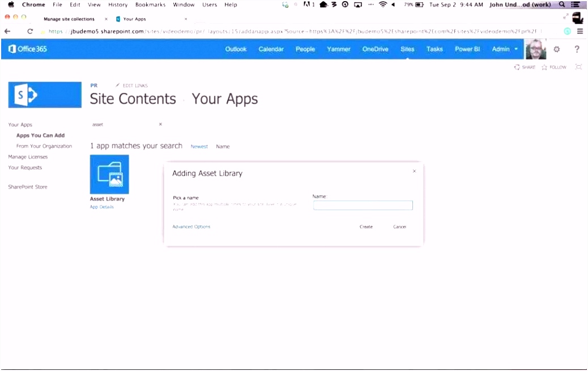Click the PR breadcrumb link
Screen dimensions: 588x371
[x=93, y=86]
